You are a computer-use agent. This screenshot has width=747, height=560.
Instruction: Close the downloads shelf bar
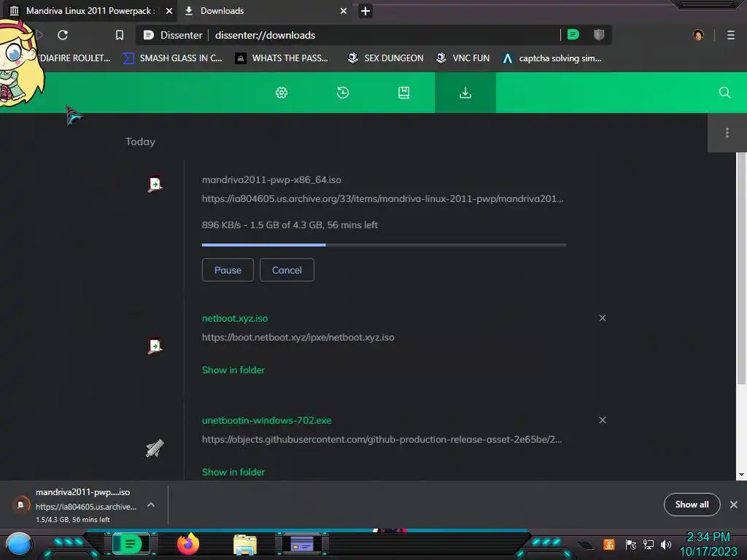[x=734, y=505]
